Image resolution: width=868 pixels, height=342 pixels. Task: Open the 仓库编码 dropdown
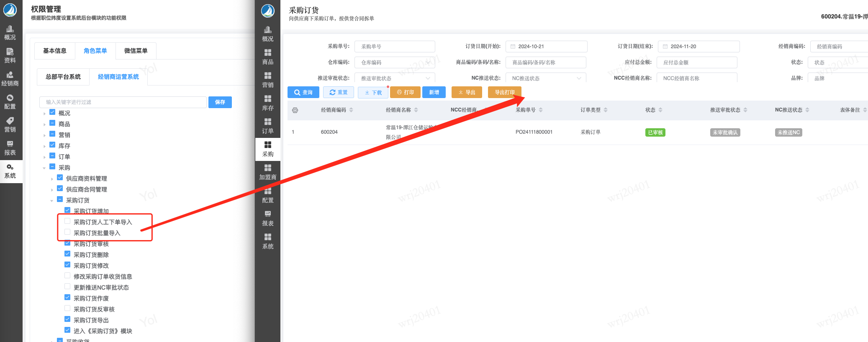[395, 62]
